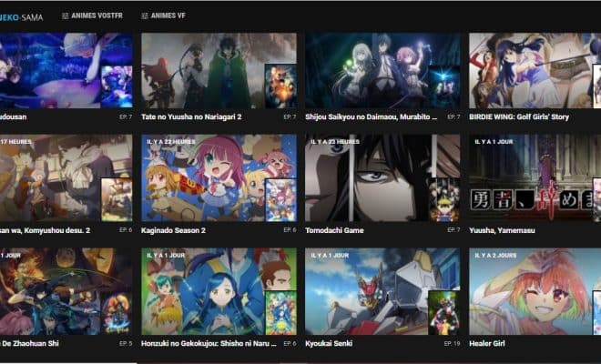Open the Kyoukai Senki thumbnail

point(382,291)
